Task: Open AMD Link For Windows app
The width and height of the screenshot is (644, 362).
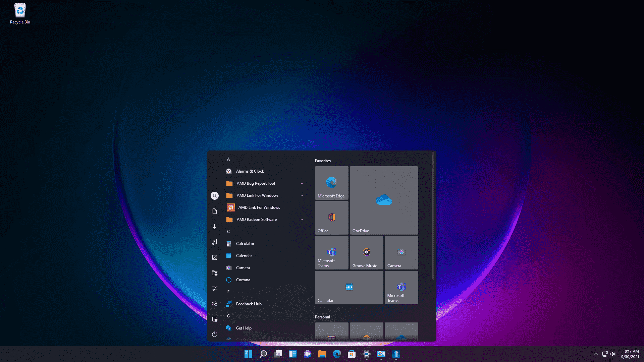Action: 259,207
